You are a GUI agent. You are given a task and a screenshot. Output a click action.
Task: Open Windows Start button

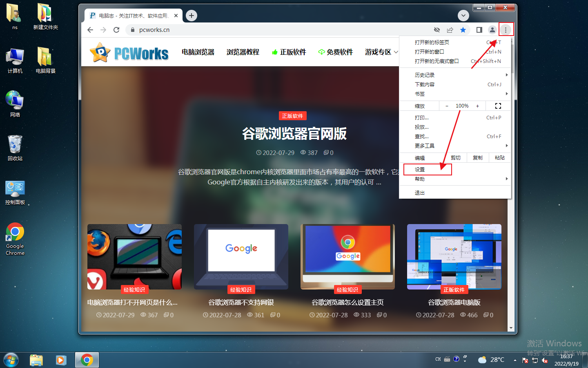click(11, 360)
